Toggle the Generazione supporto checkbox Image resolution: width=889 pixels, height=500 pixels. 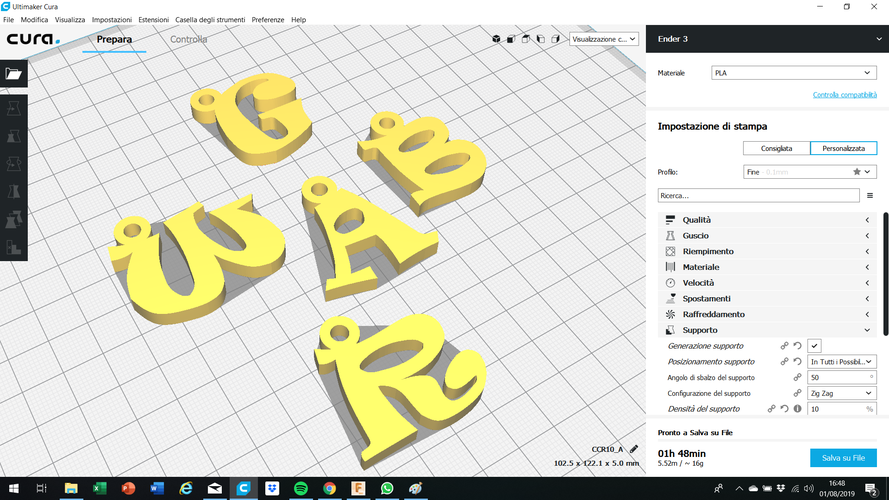(814, 346)
